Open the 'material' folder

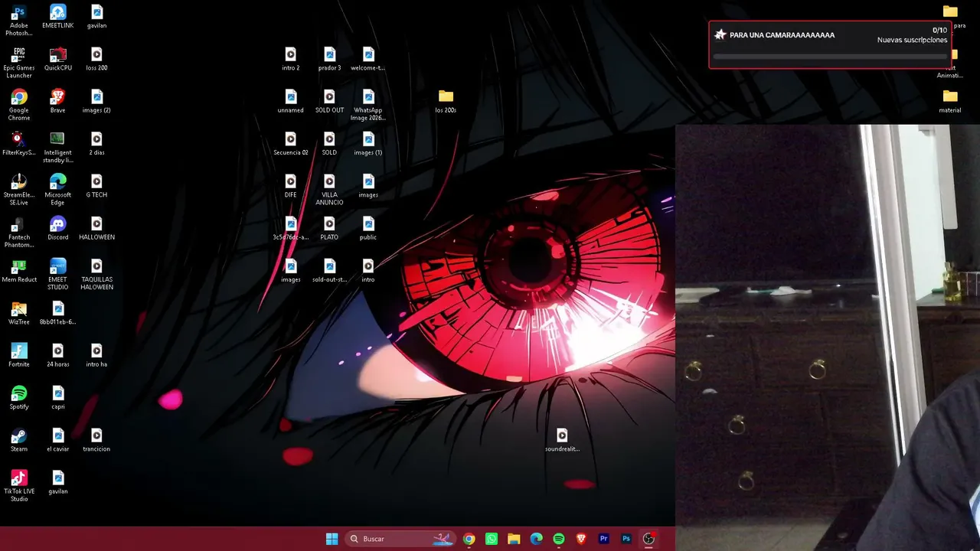click(950, 101)
